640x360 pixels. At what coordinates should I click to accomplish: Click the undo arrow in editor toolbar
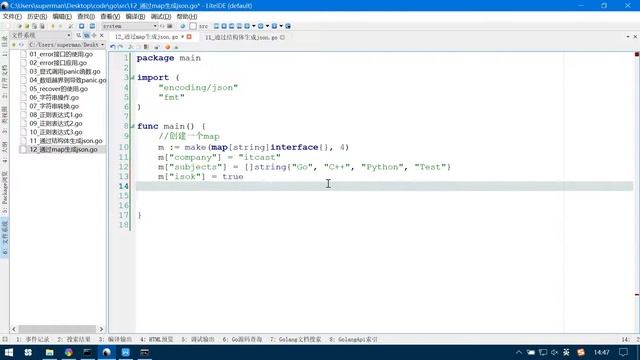pyautogui.click(x=113, y=47)
